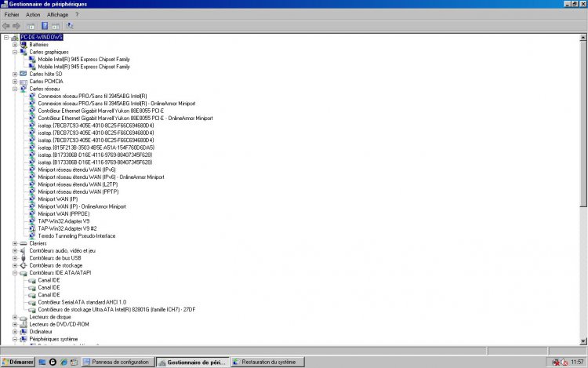The width and height of the screenshot is (588, 368).
Task: Click the Démarrer start button
Action: pos(18,362)
